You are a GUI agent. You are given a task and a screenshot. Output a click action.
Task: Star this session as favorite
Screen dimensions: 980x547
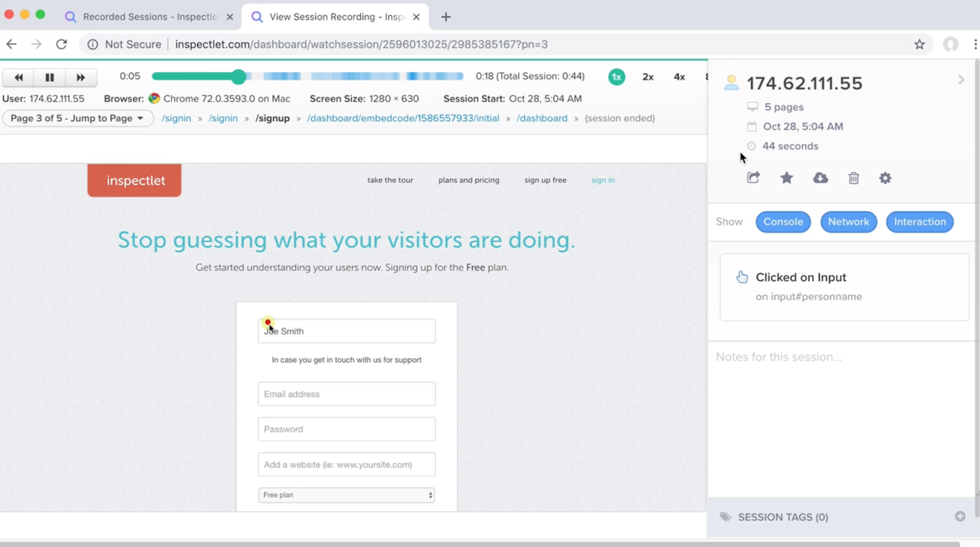pyautogui.click(x=786, y=178)
